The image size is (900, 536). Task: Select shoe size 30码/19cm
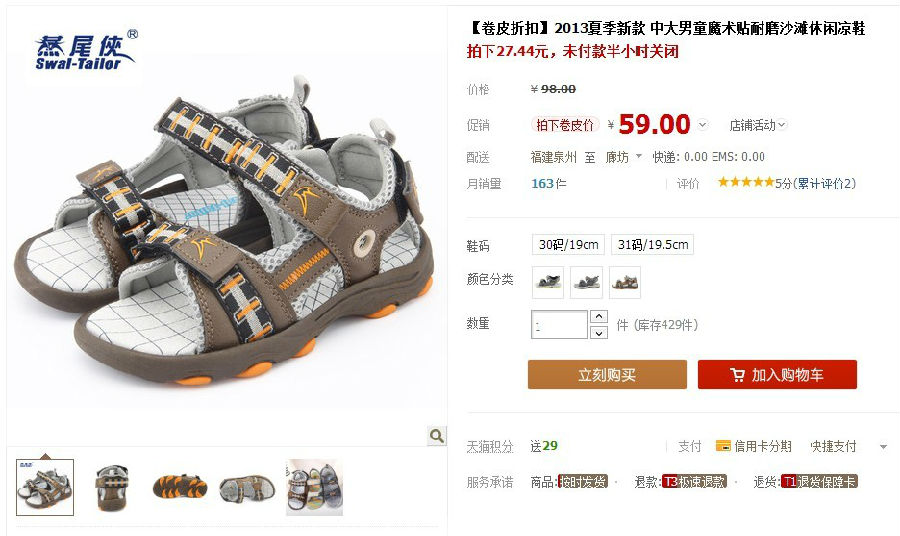click(x=568, y=244)
